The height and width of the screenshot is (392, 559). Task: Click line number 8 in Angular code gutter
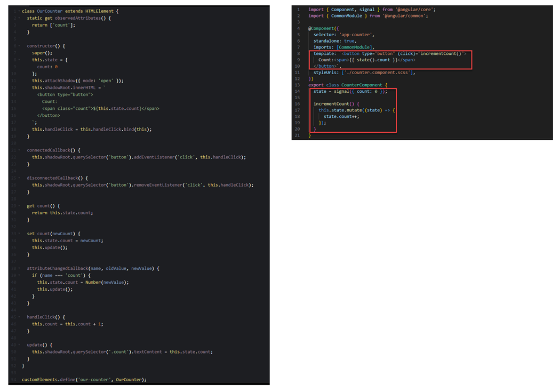[299, 54]
